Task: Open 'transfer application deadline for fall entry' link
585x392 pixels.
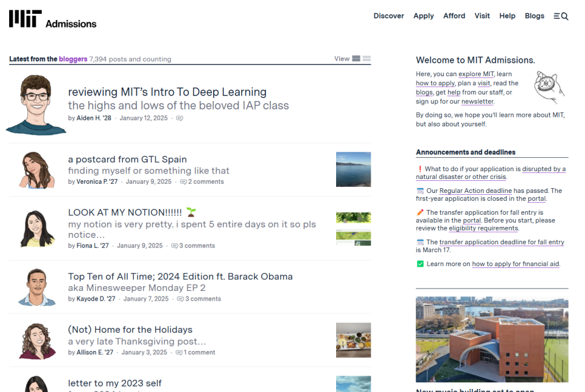Action: pyautogui.click(x=502, y=242)
